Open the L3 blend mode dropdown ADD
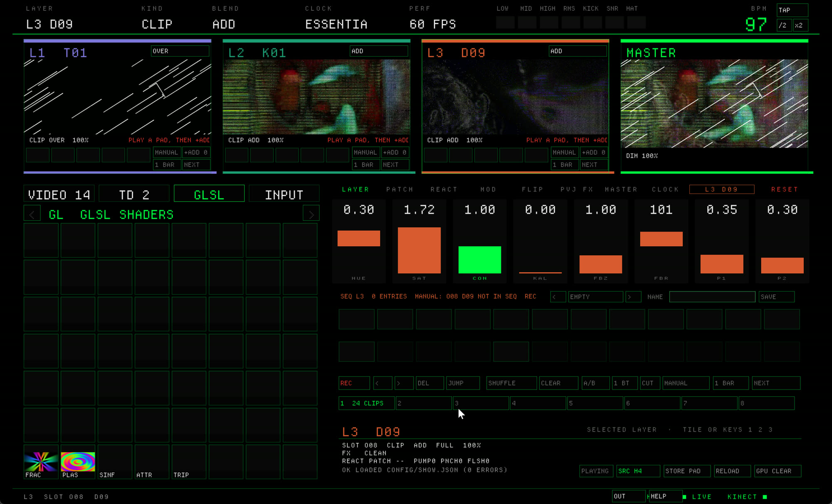This screenshot has height=504, width=832. (577, 51)
